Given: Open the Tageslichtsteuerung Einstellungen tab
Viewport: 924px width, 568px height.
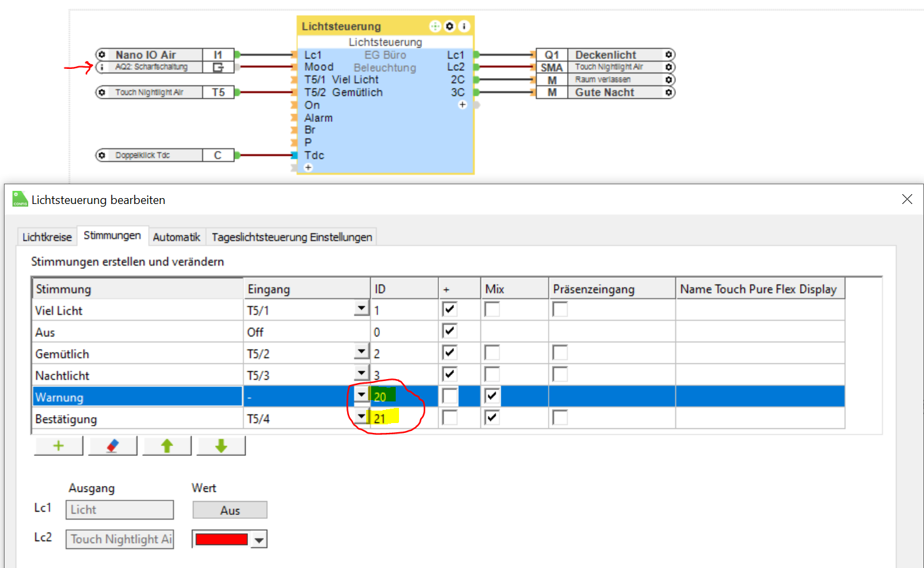Looking at the screenshot, I should coord(291,237).
